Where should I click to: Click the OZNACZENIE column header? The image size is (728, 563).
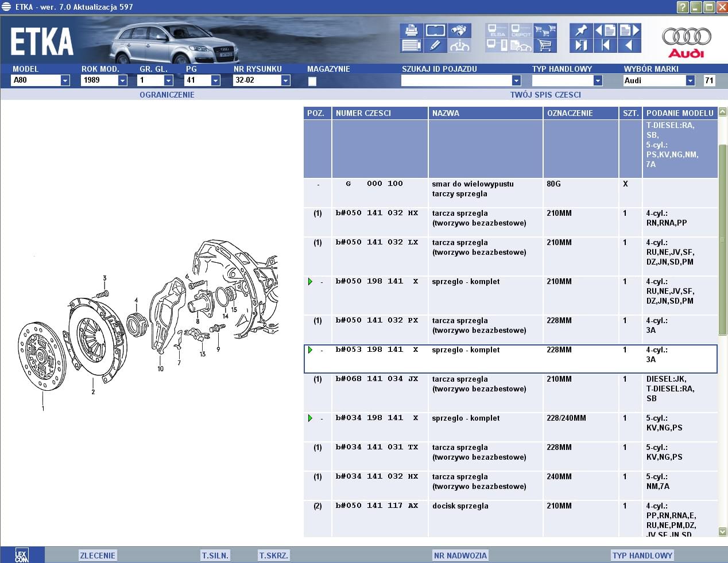point(581,113)
